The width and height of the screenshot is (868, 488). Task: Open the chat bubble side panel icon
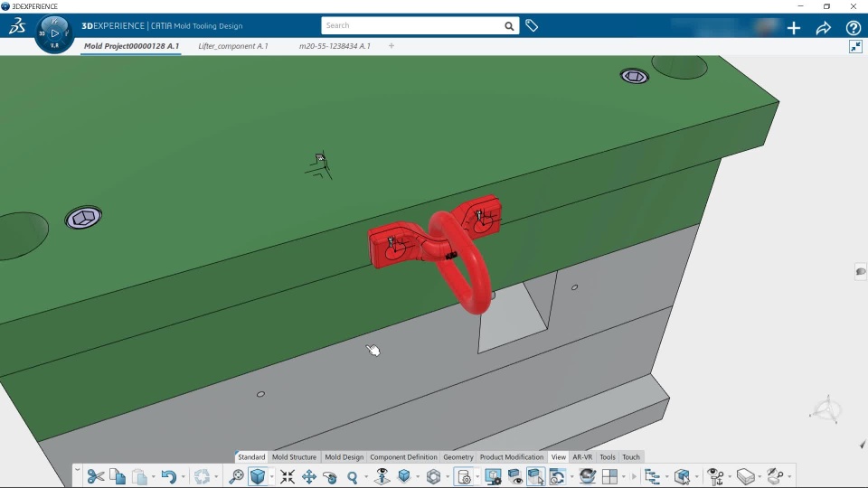click(x=861, y=271)
